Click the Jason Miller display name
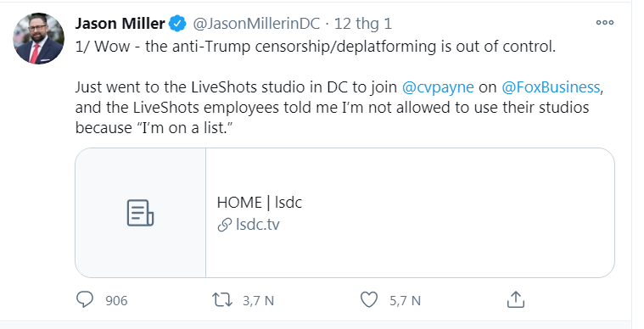The width and height of the screenshot is (644, 329). [120, 24]
